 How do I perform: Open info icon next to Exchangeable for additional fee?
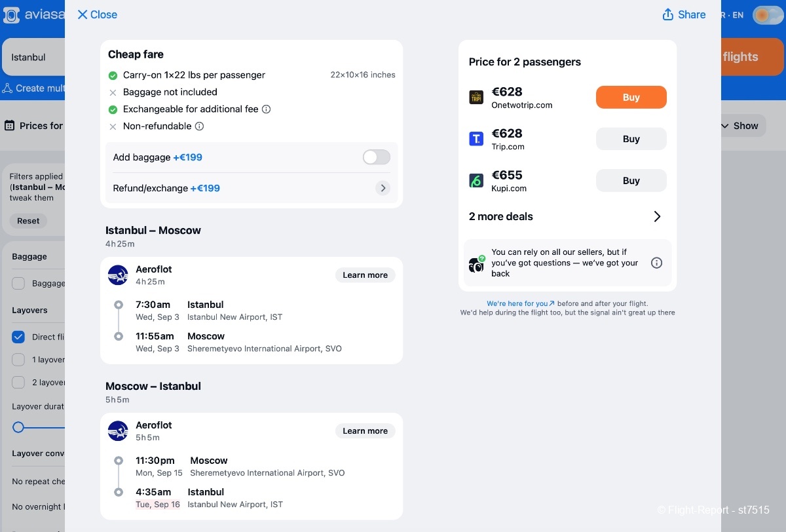pos(266,109)
